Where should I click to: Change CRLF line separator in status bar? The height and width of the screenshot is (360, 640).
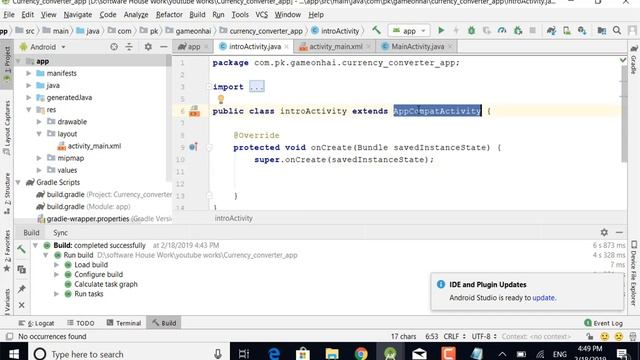(x=454, y=336)
